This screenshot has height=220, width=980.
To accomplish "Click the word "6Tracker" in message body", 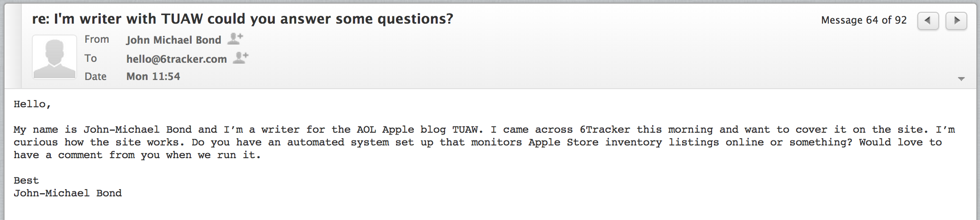I will (x=604, y=130).
